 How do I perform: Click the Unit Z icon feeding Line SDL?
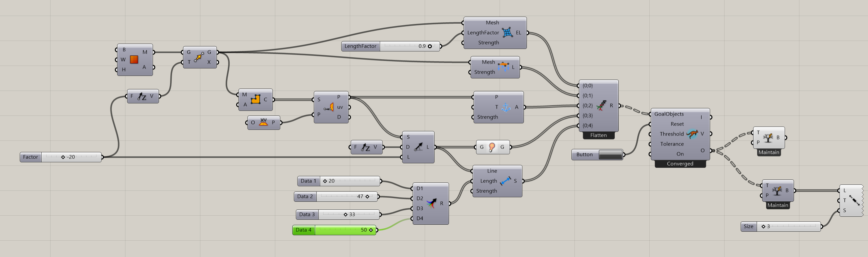pos(365,147)
